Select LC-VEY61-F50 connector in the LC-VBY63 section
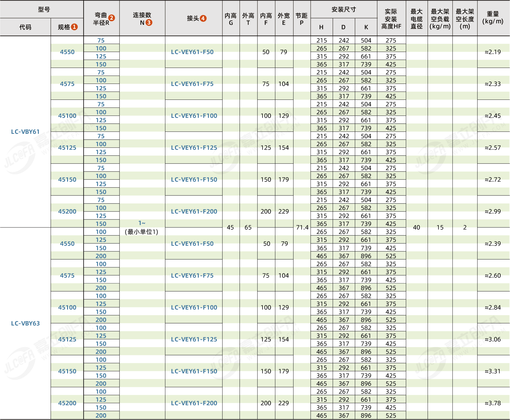 [192, 244]
